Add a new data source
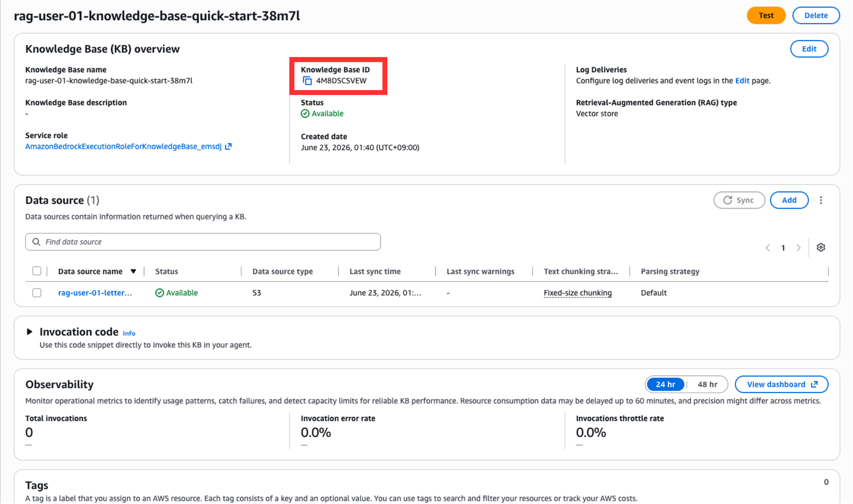Image resolution: width=853 pixels, height=504 pixels. pyautogui.click(x=789, y=200)
